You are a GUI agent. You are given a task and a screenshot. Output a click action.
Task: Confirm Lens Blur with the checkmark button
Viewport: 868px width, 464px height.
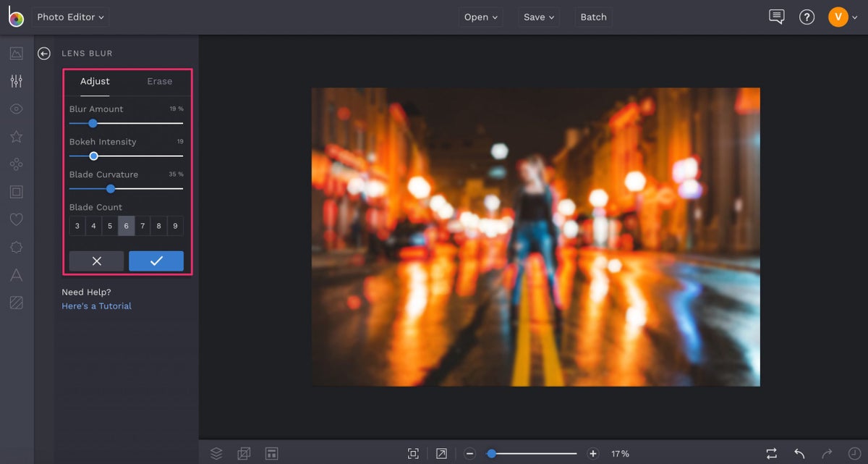pos(156,261)
